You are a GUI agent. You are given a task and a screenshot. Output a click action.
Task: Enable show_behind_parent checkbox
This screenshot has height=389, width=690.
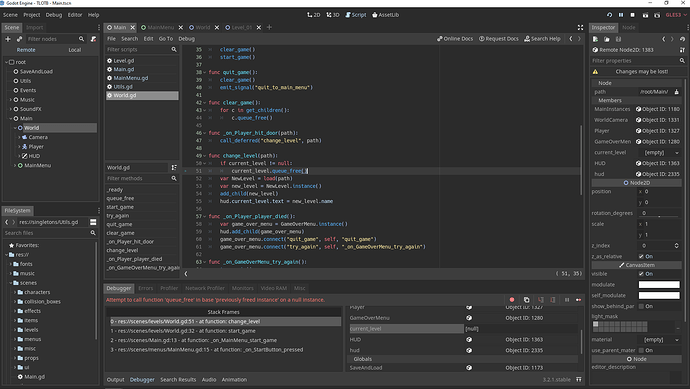point(641,306)
